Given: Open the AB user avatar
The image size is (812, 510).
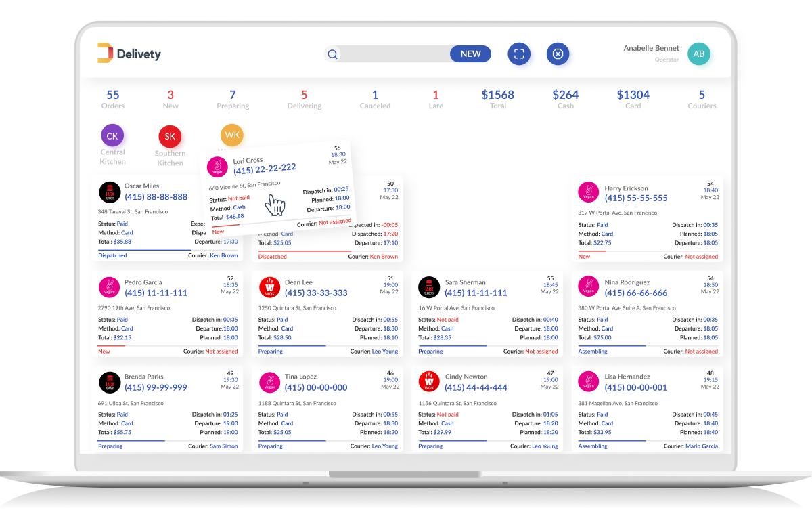Looking at the screenshot, I should click(x=699, y=54).
